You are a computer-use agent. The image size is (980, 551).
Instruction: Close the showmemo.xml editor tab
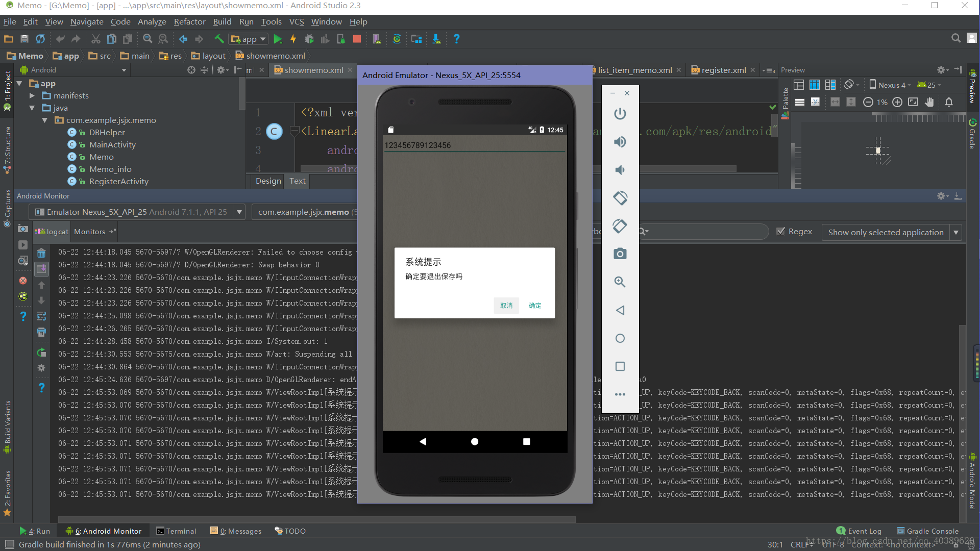point(350,70)
